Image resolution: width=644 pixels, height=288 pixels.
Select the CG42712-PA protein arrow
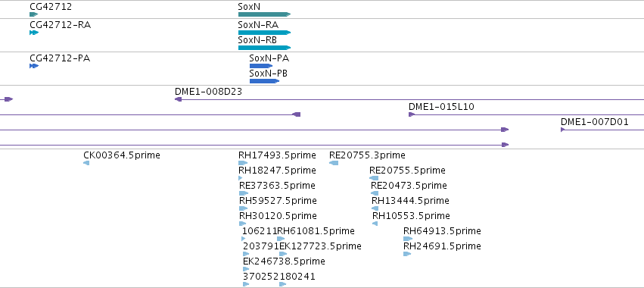tap(34, 66)
